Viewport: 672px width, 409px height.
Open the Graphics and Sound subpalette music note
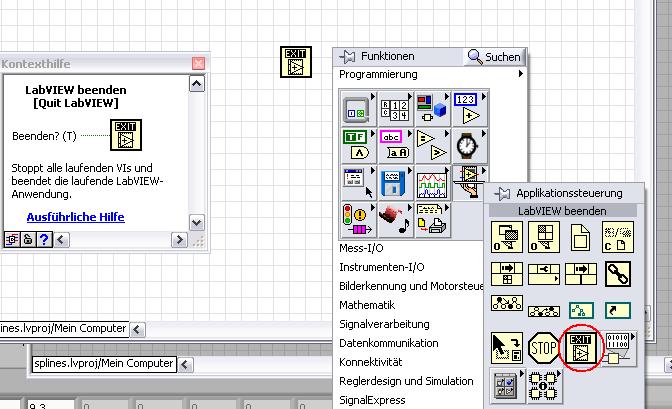coord(395,220)
